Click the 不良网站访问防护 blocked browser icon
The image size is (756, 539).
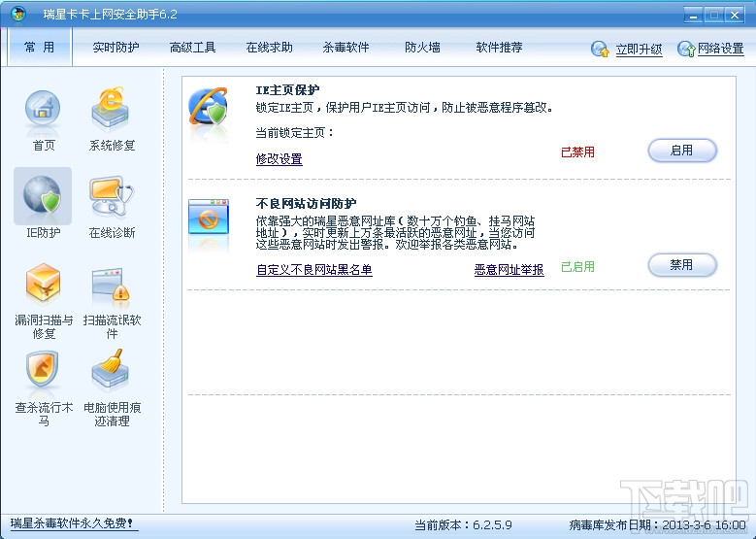209,217
